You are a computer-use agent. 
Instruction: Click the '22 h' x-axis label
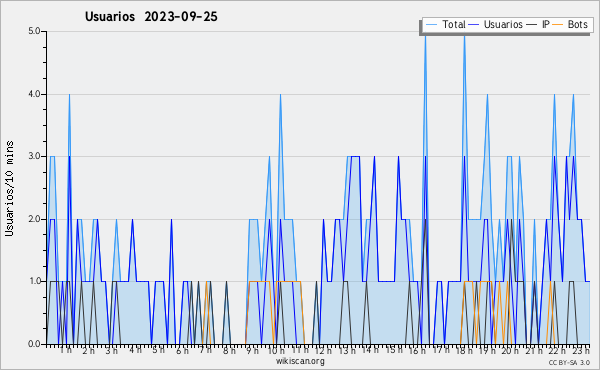557,351
